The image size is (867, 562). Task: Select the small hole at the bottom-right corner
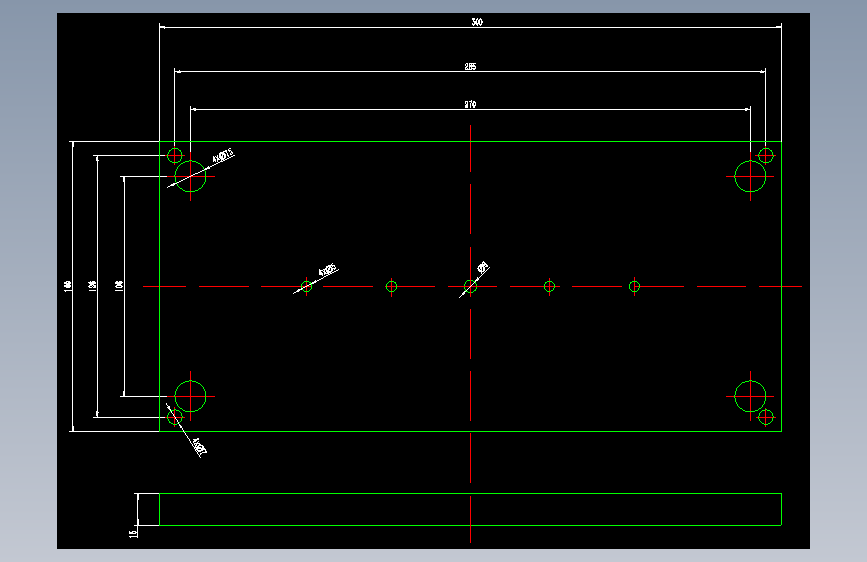766,417
